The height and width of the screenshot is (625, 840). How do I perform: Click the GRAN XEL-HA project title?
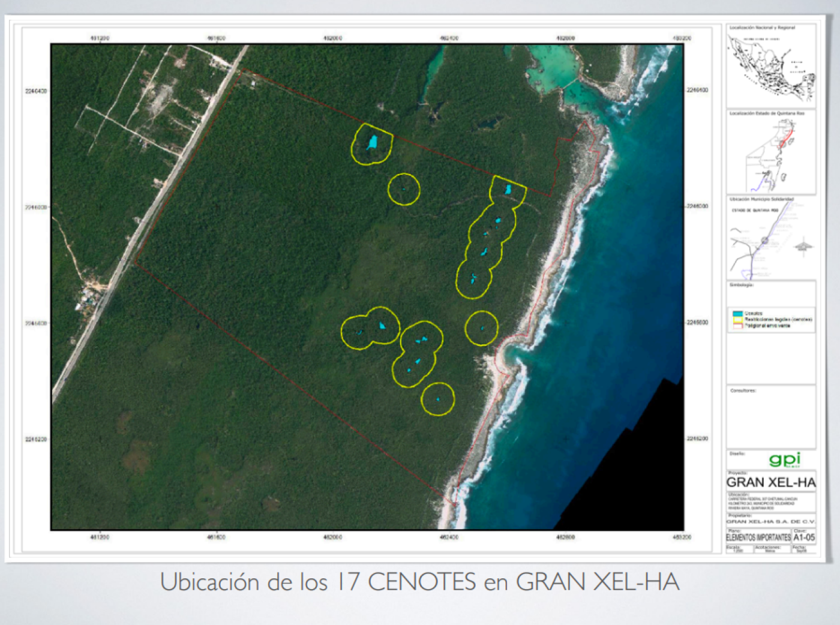pos(771,482)
